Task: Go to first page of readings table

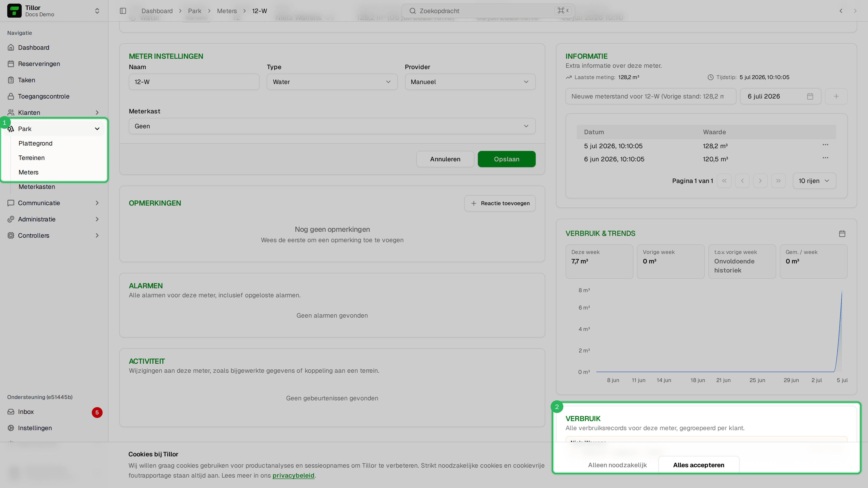Action: [724, 181]
